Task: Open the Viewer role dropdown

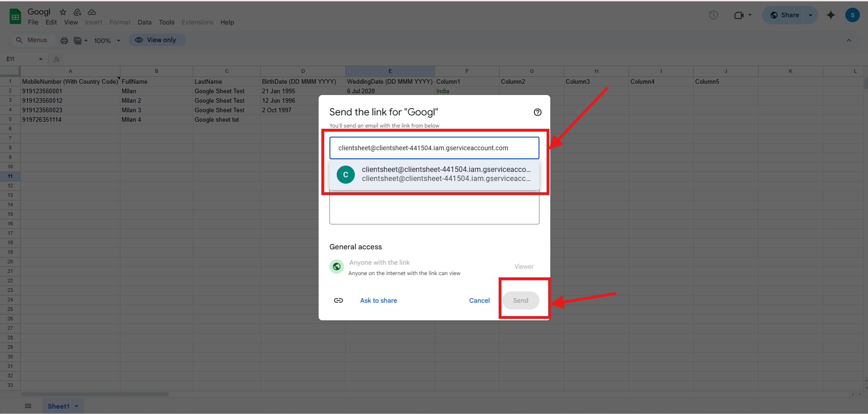Action: pyautogui.click(x=524, y=266)
